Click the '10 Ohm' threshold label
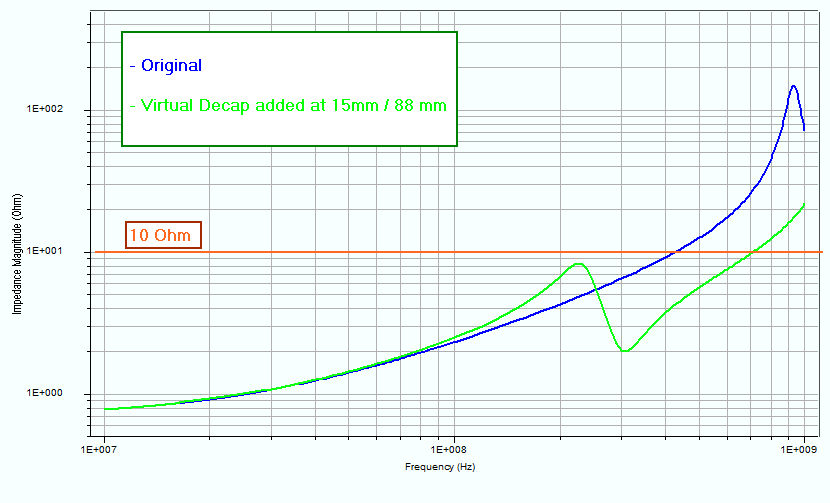The height and width of the screenshot is (503, 830). pyautogui.click(x=163, y=235)
